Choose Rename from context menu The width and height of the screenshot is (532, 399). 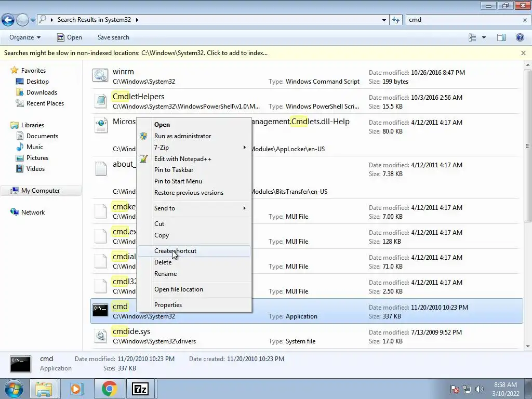point(194,274)
